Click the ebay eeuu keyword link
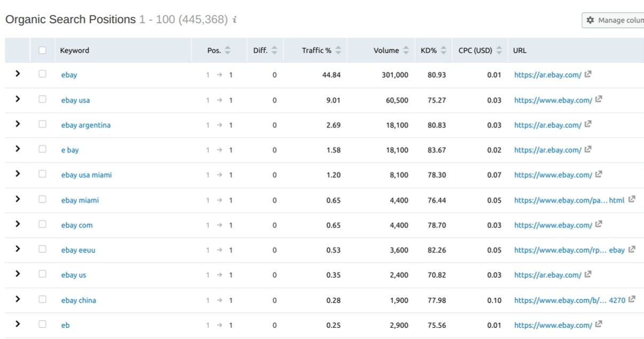 pyautogui.click(x=78, y=250)
